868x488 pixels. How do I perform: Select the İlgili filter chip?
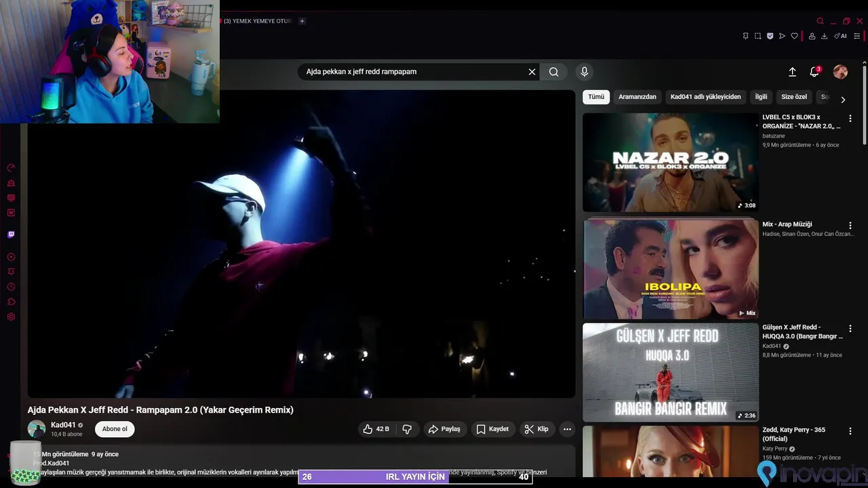761,97
